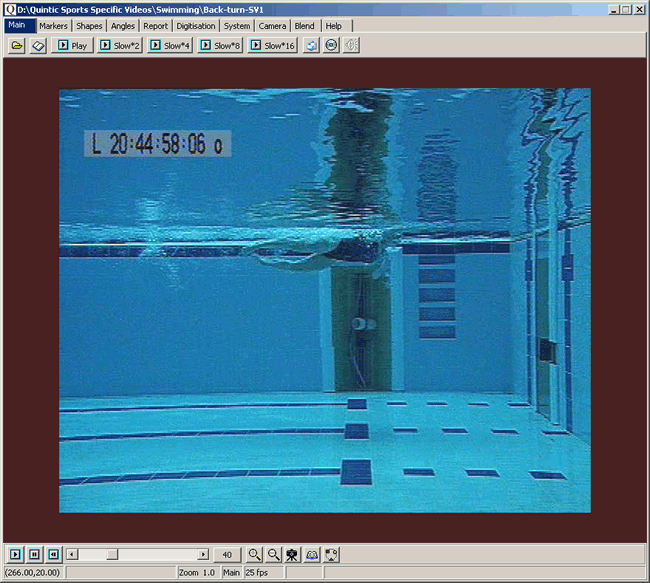Click the Quintic Q icon in title bar
This screenshot has width=650, height=583.
tap(10, 10)
